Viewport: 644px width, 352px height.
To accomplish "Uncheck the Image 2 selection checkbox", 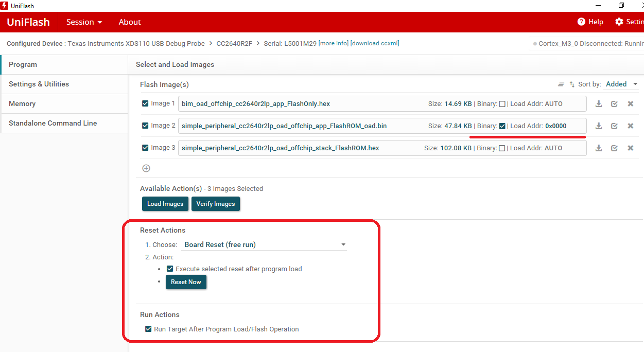I will coord(145,126).
